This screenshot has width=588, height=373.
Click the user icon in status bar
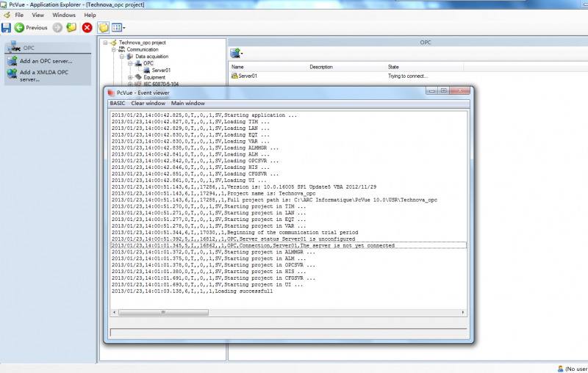click(560, 369)
